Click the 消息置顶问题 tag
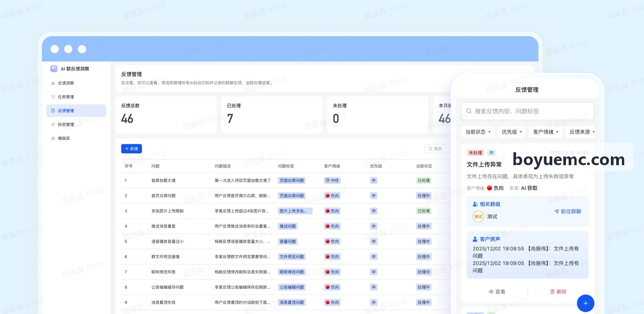644x314 pixels. (x=292, y=302)
